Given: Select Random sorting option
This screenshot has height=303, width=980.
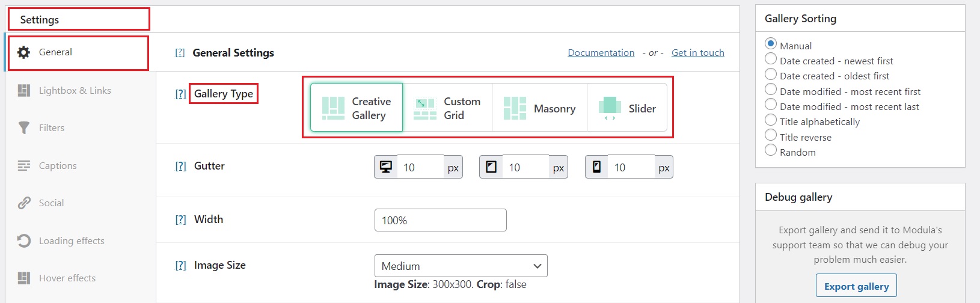Looking at the screenshot, I should [x=771, y=150].
